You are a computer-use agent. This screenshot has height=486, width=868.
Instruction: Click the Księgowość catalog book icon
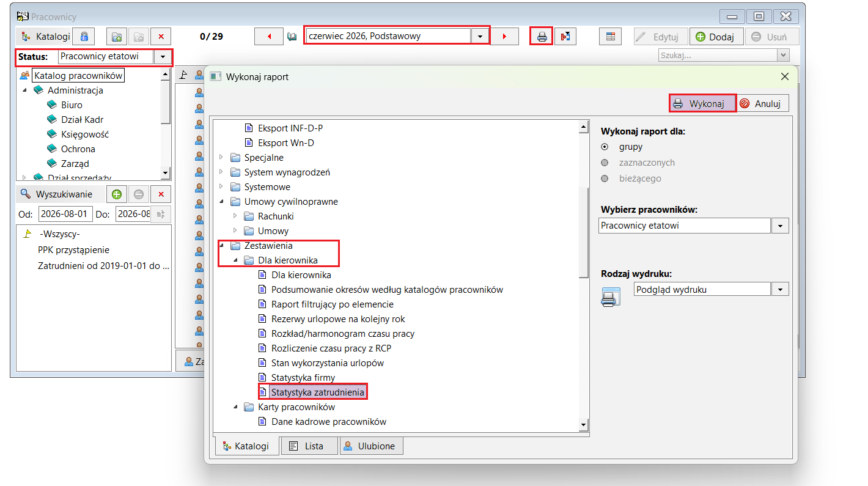click(x=52, y=134)
